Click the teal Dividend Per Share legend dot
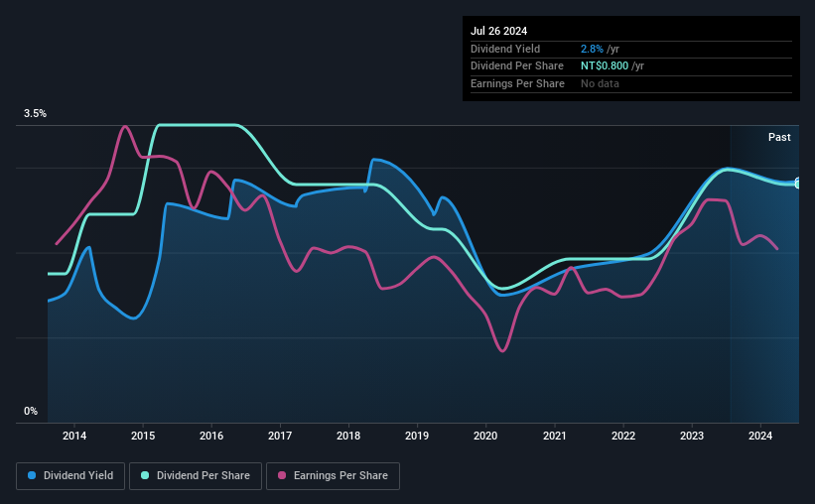 coord(145,475)
